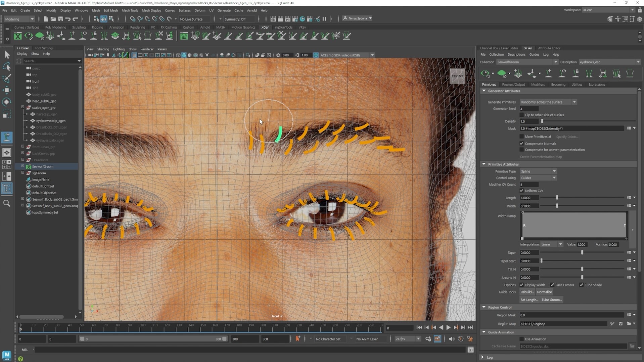
Task: Switch to the Preview/Output tab
Action: 513,84
